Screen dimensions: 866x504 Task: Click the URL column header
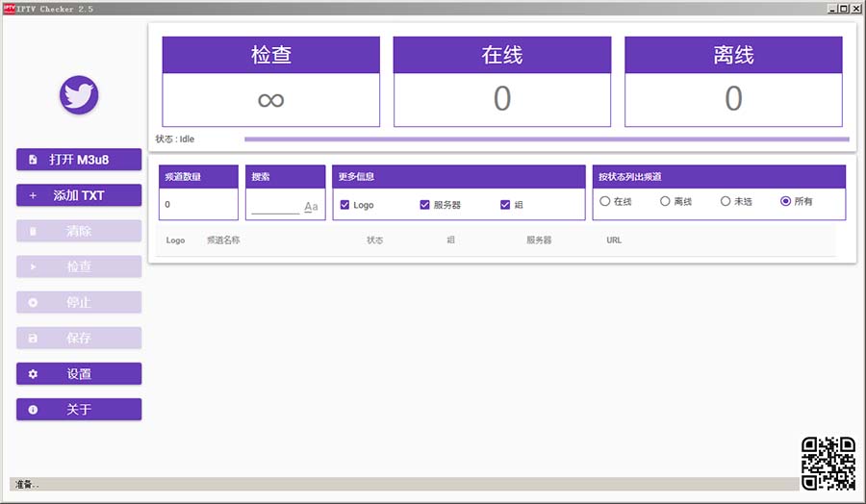click(614, 240)
